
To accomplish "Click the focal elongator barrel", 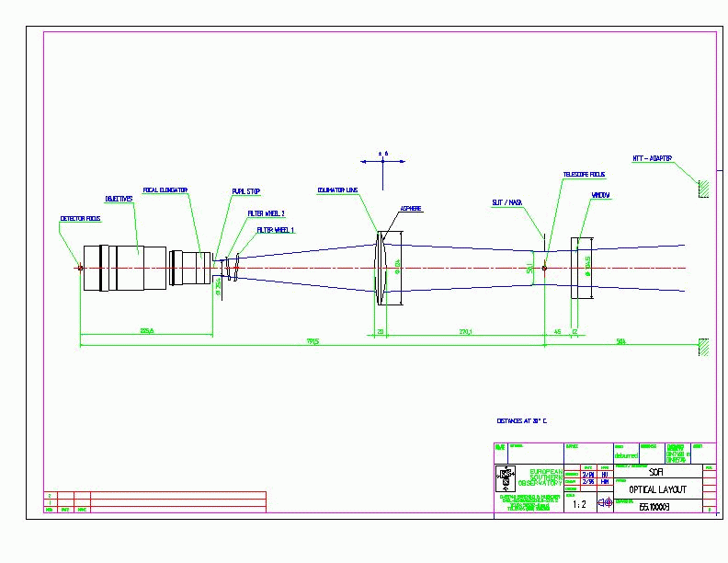I will tap(190, 268).
